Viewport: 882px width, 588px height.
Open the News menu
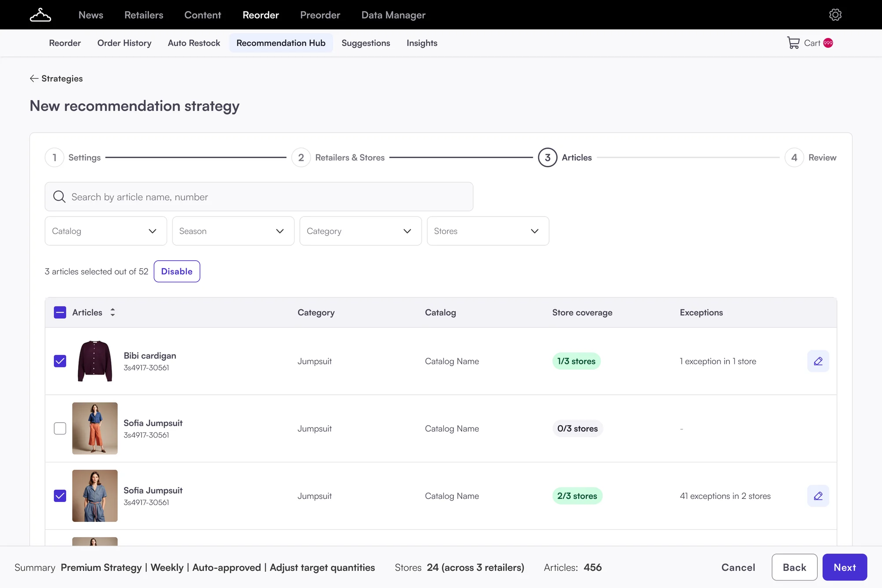click(91, 15)
